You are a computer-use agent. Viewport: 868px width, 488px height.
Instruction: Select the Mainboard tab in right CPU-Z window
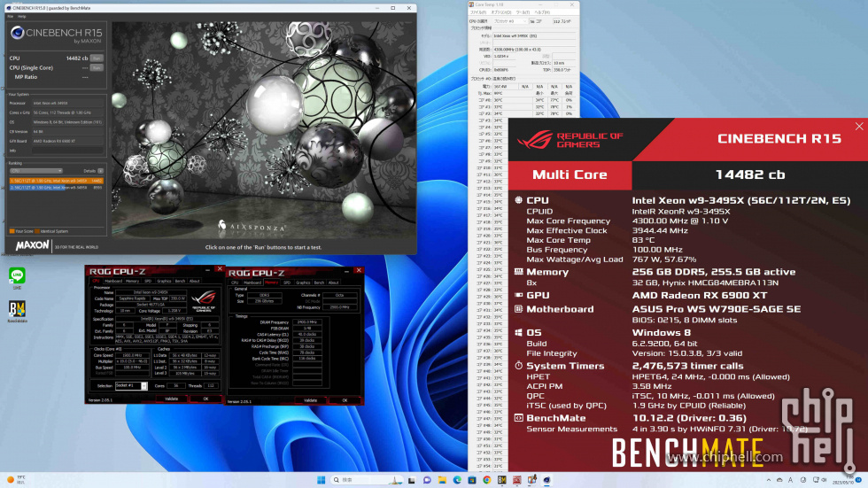252,283
